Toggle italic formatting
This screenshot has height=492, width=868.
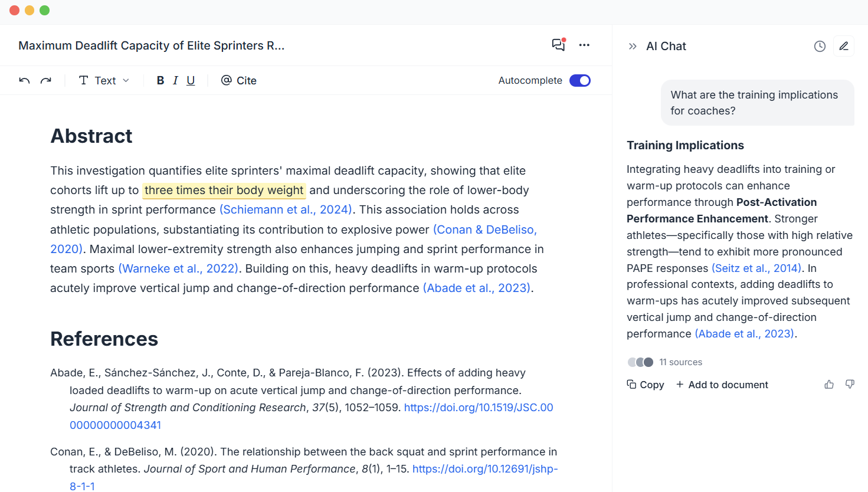tap(175, 80)
